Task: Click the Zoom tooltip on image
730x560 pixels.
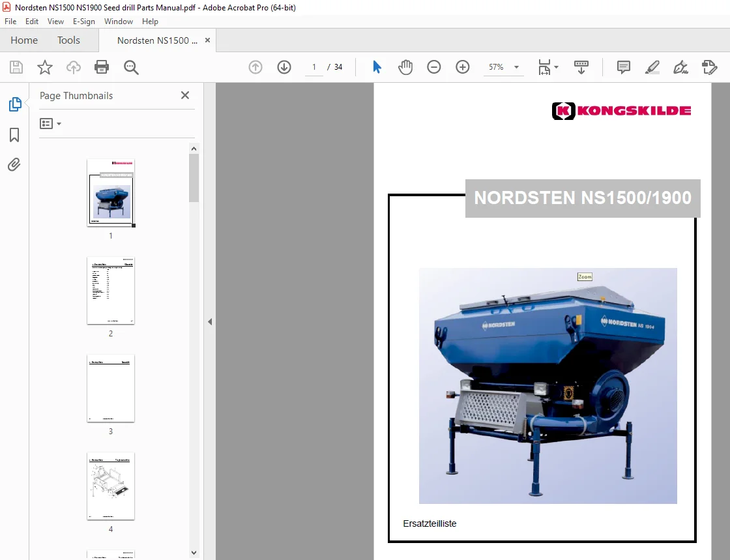Action: 585,276
